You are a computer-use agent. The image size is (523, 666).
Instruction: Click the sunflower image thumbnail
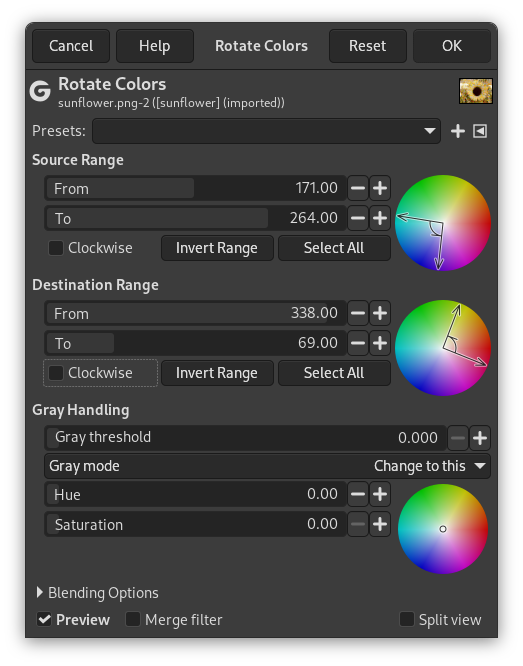pyautogui.click(x=476, y=91)
